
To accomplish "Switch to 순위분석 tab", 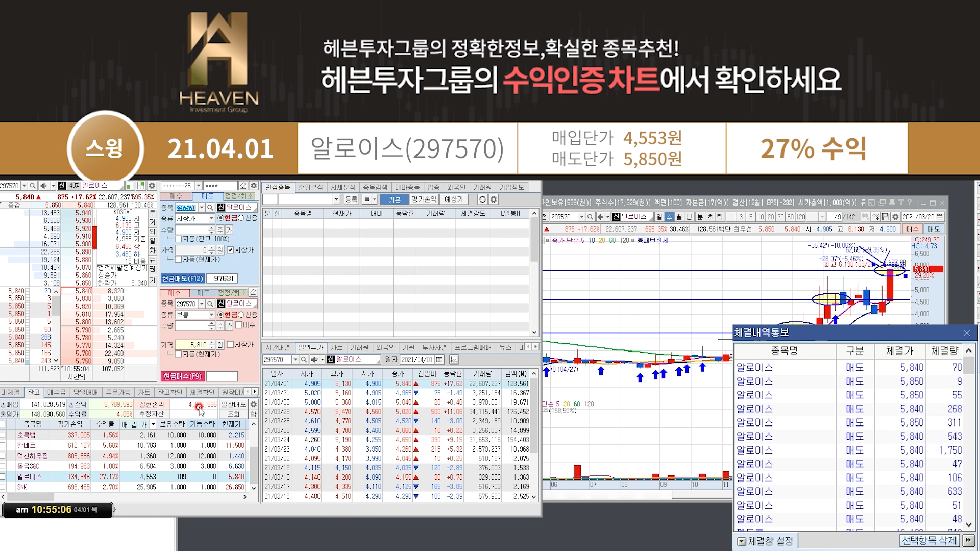I will pyautogui.click(x=310, y=187).
